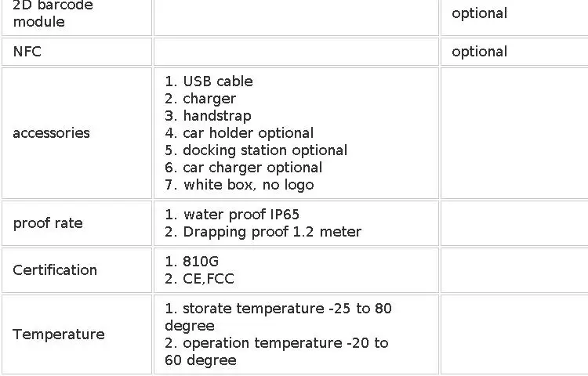Image resolution: width=588 pixels, height=376 pixels.
Task: Click the "NFC" row label
Action: 27,52
